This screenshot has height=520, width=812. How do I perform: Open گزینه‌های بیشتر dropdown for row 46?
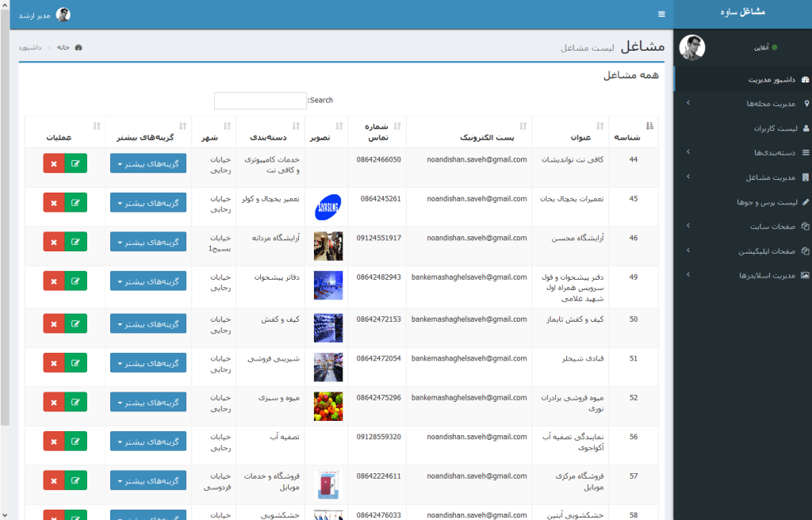click(x=148, y=242)
